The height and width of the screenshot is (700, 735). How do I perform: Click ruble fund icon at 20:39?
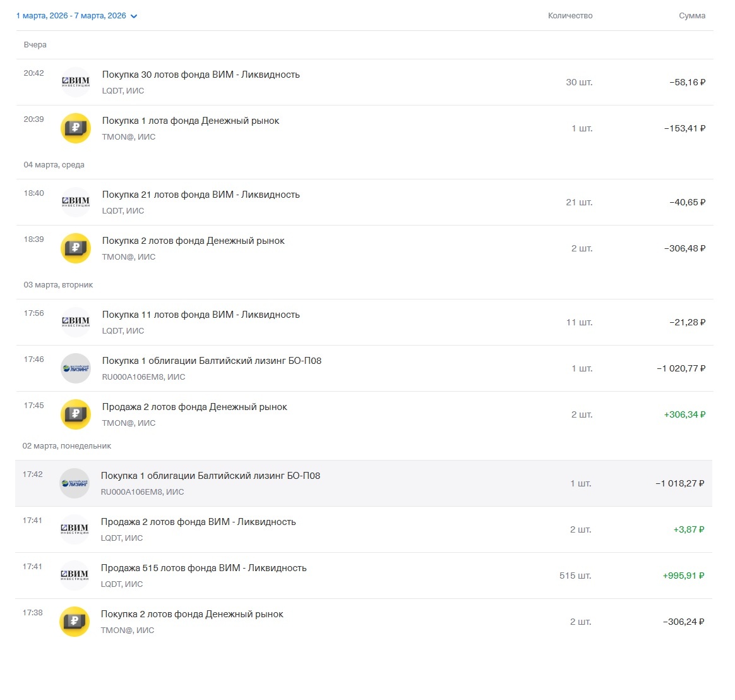(76, 128)
